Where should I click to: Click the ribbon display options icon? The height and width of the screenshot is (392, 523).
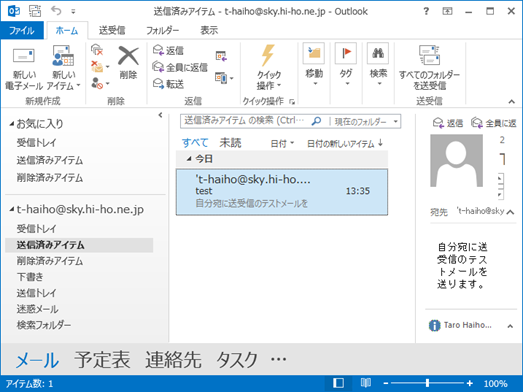[x=447, y=11]
